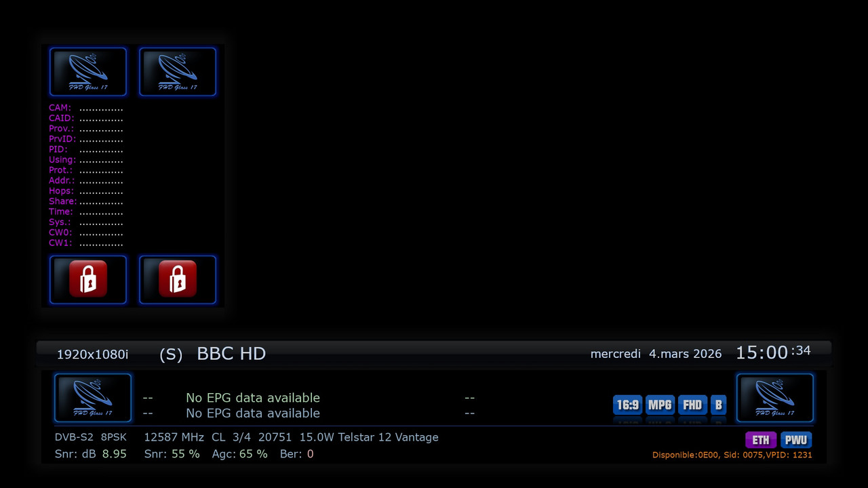Viewport: 868px width, 488px height.
Task: Click the Ber value 0
Action: (310, 454)
